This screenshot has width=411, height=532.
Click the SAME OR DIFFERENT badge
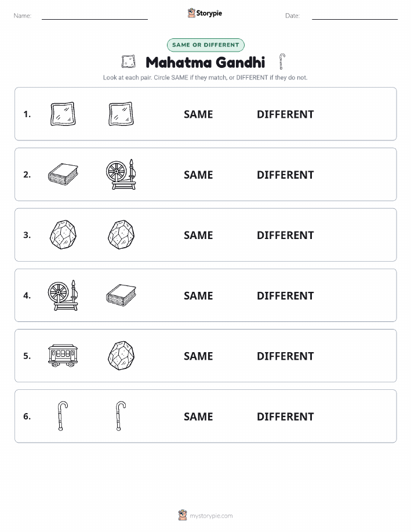point(205,45)
